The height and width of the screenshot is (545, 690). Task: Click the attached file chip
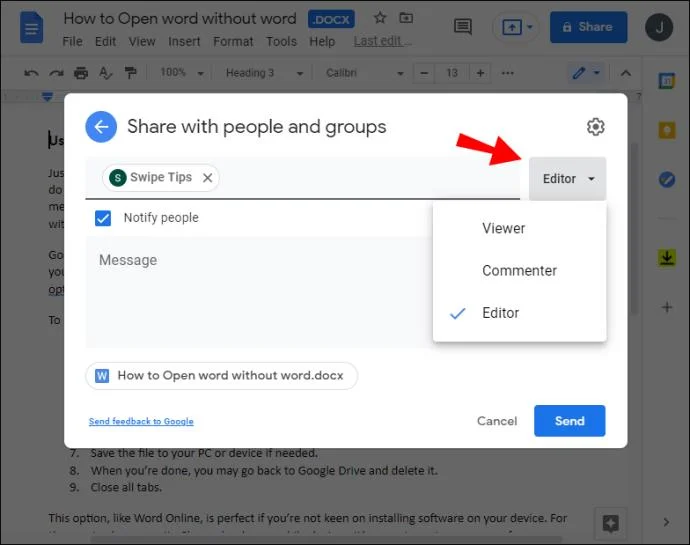(221, 376)
